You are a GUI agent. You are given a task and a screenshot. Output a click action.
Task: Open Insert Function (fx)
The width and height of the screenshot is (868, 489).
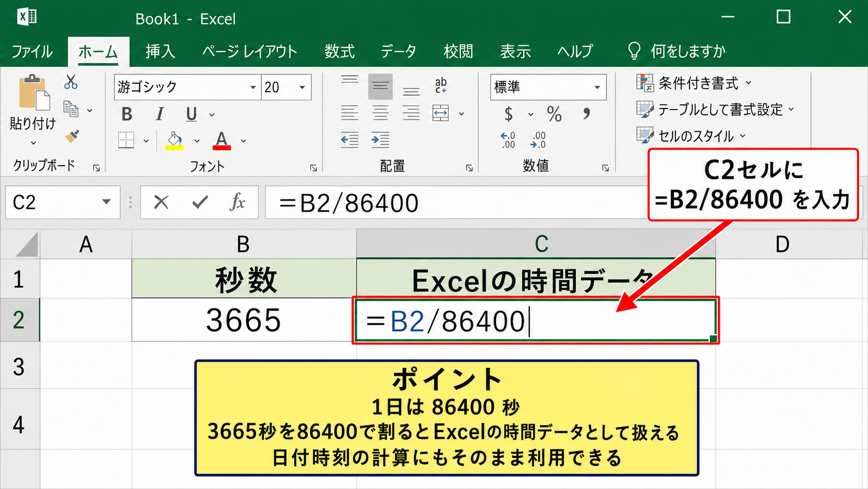(237, 202)
